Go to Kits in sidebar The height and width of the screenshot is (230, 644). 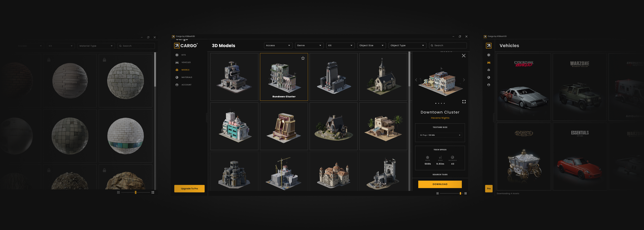point(183,55)
